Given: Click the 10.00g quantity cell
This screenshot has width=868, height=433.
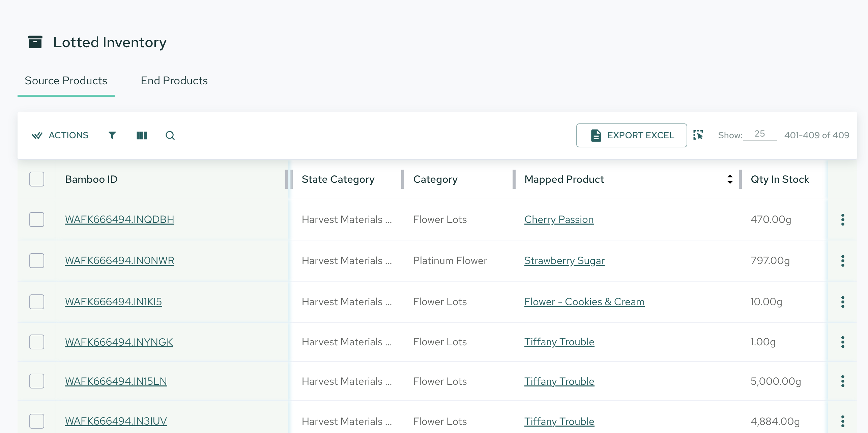Looking at the screenshot, I should pos(766,302).
